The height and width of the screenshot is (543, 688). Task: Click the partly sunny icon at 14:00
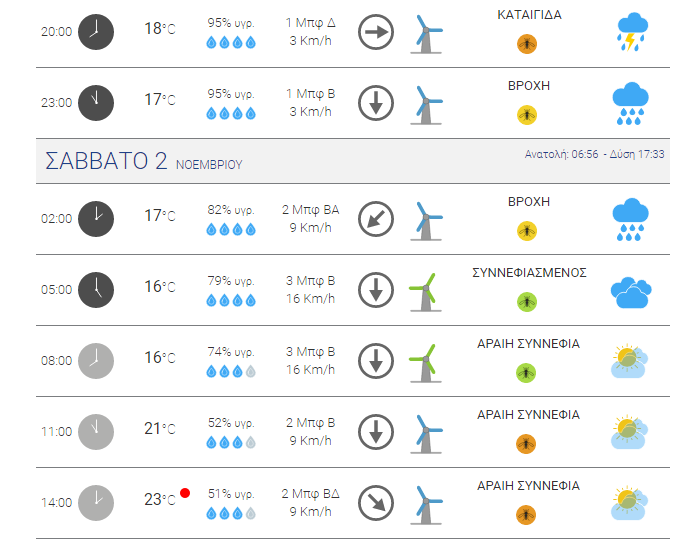point(629,503)
